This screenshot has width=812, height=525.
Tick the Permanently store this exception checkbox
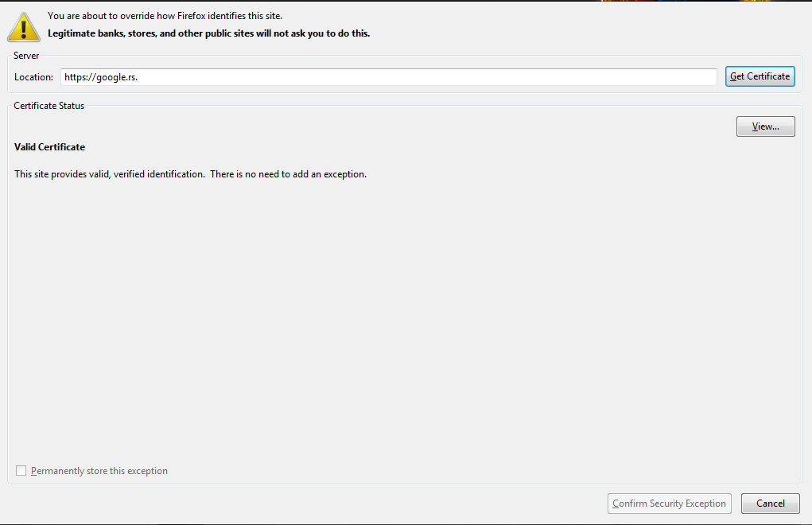[x=21, y=471]
